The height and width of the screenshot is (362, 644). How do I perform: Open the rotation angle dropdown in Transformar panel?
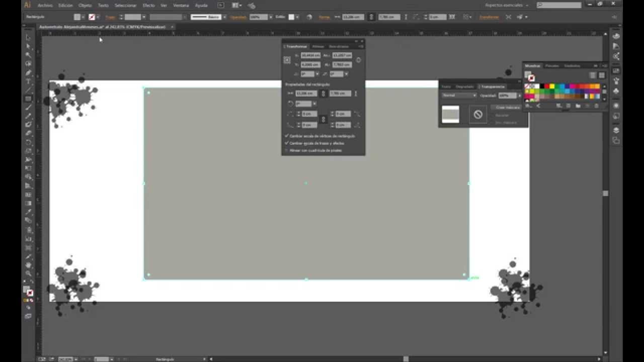pos(317,74)
